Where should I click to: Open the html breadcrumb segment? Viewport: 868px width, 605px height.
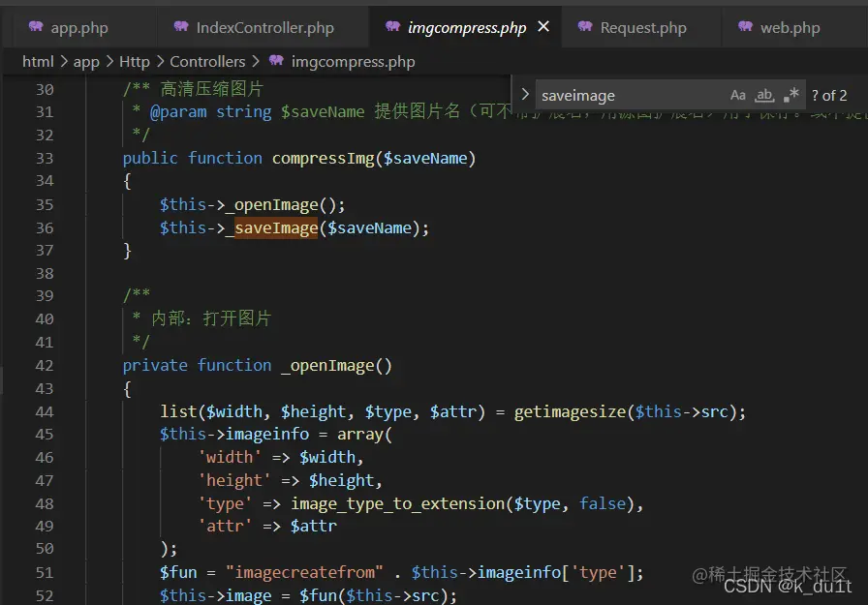pos(38,61)
